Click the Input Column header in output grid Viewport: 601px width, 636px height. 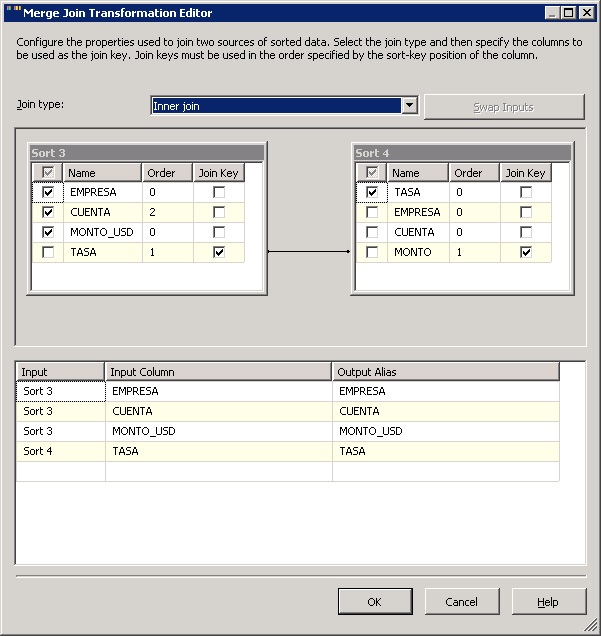click(x=218, y=372)
